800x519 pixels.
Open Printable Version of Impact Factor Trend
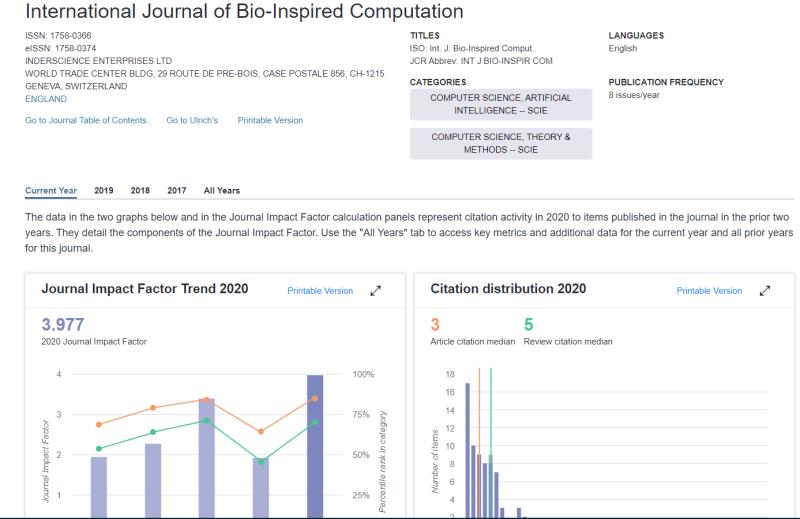pyautogui.click(x=320, y=291)
